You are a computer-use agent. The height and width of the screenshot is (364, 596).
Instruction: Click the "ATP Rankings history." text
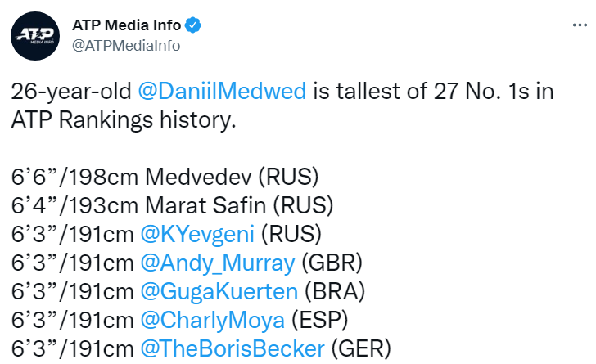click(x=124, y=119)
